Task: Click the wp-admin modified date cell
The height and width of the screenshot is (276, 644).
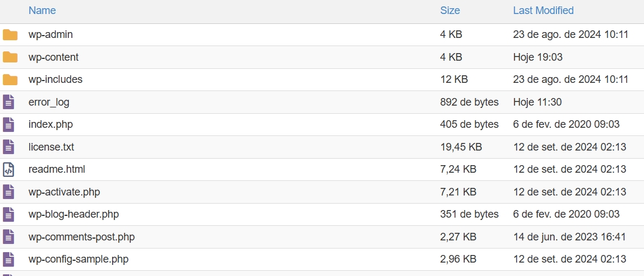Action: [x=570, y=35]
